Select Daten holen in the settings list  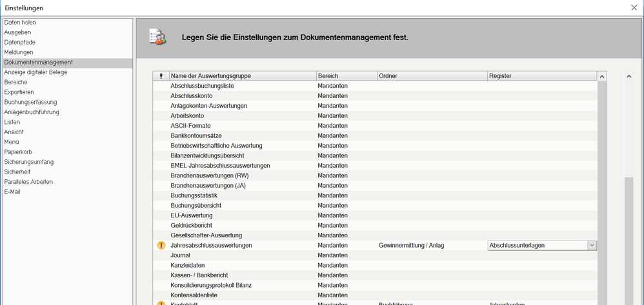(x=20, y=23)
